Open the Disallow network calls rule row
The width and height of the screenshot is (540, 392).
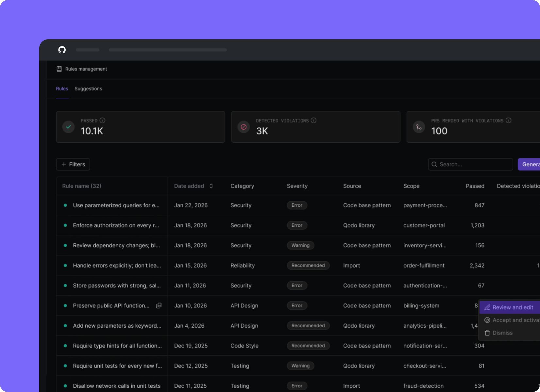[x=117, y=386]
